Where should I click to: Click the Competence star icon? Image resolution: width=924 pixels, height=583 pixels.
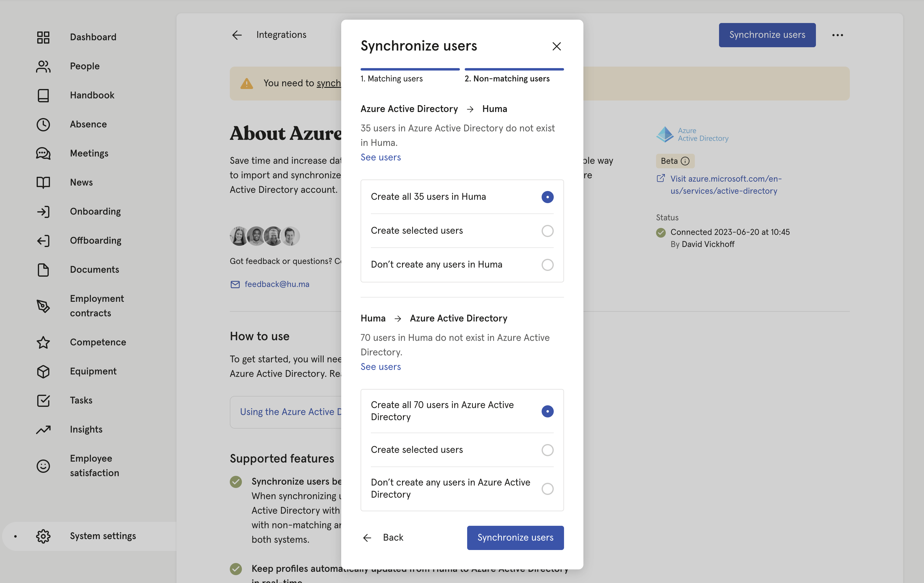pos(43,343)
